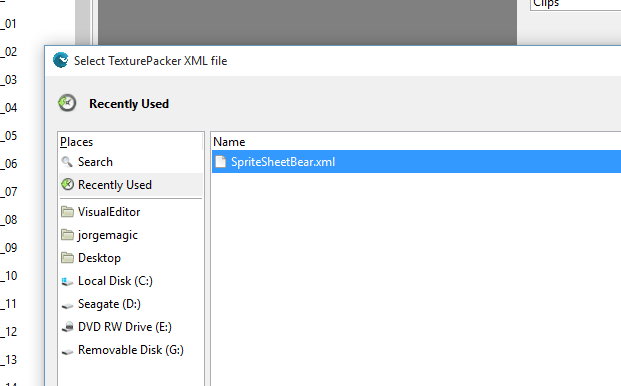Click the Search magnifier icon in Places
This screenshot has width=621, height=386.
point(67,162)
